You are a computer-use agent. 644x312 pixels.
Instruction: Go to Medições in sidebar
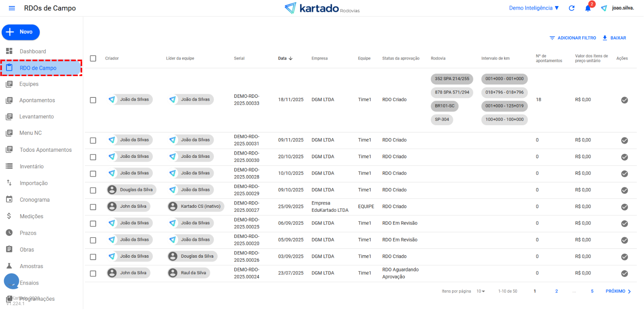click(x=31, y=217)
